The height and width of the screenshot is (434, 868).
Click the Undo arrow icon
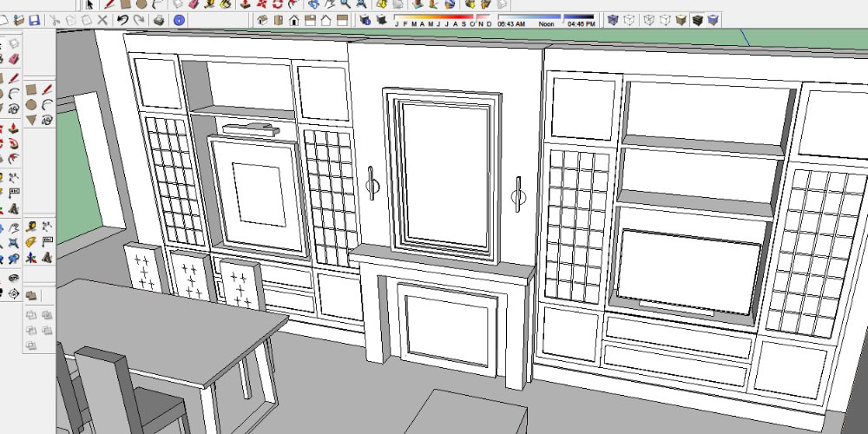(x=122, y=19)
